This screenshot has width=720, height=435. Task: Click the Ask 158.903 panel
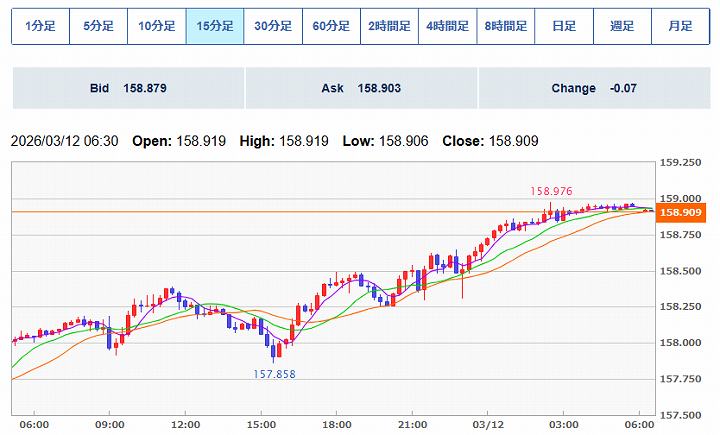point(361,89)
